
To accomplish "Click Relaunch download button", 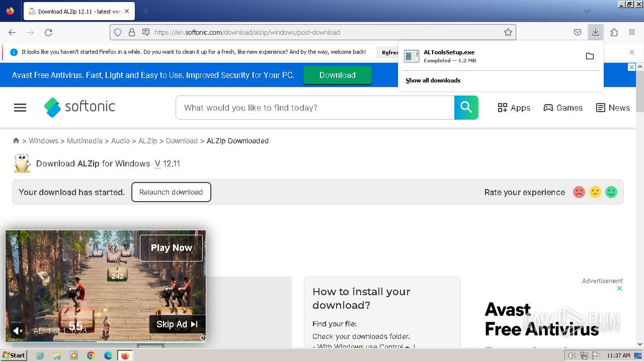I will point(171,192).
